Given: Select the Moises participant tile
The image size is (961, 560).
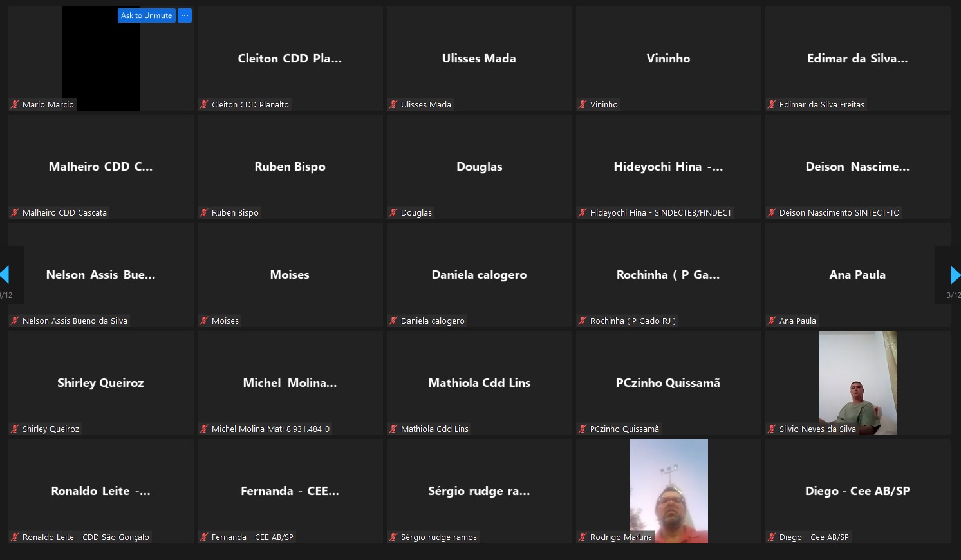Looking at the screenshot, I should point(290,275).
